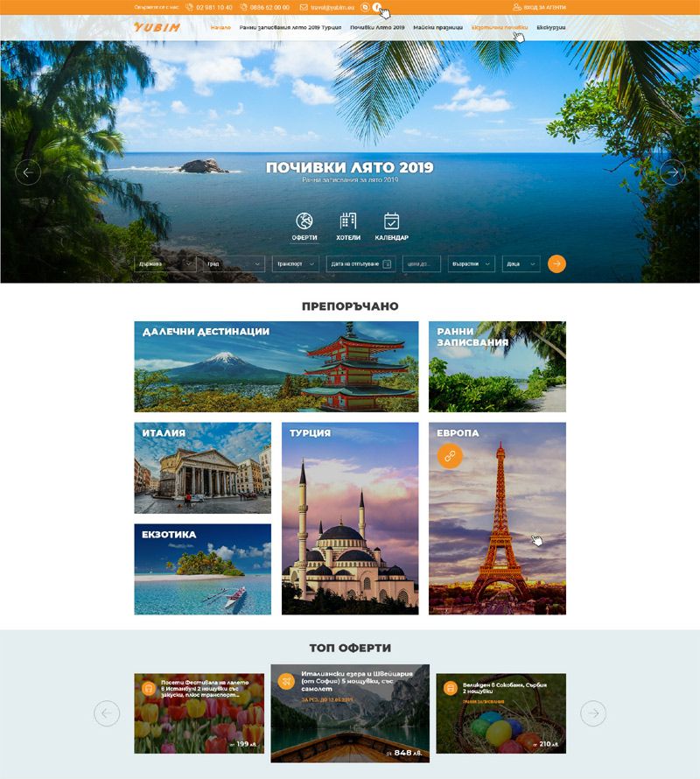The width and height of the screenshot is (700, 779).
Task: Click orange link icon on ЕВРОПА tile
Action: [450, 455]
